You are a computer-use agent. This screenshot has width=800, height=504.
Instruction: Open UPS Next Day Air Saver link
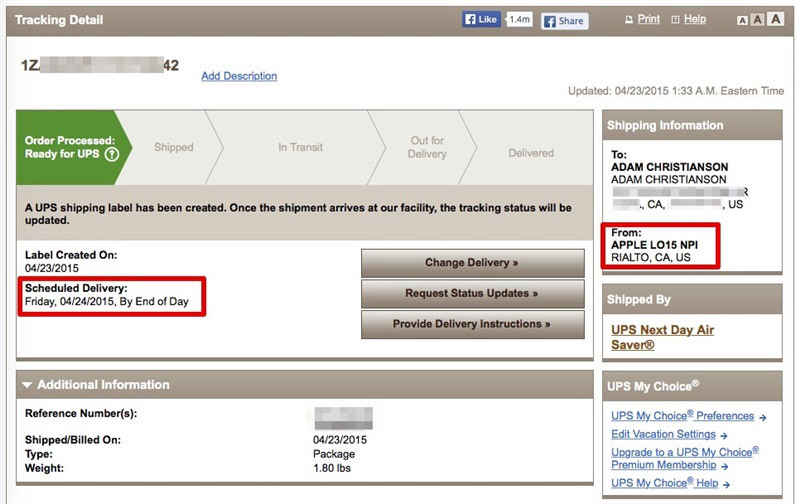click(x=662, y=337)
